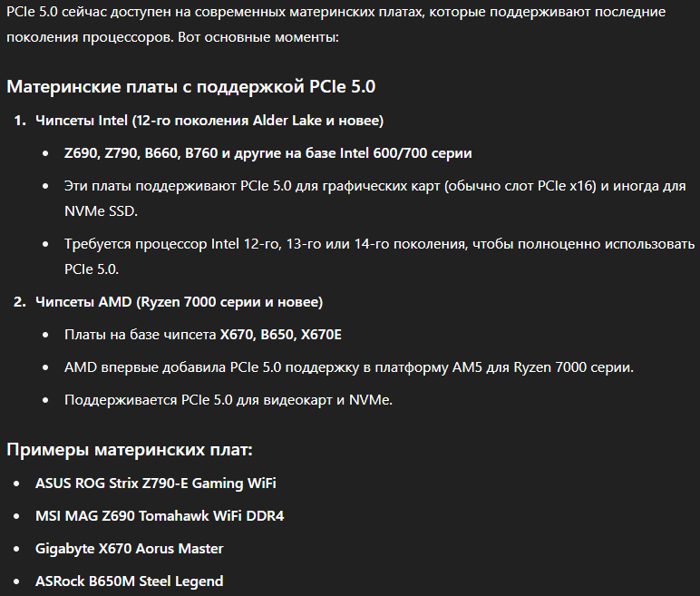Click the text 'PCIe 5.0.' after Intel requirement

pos(92,269)
